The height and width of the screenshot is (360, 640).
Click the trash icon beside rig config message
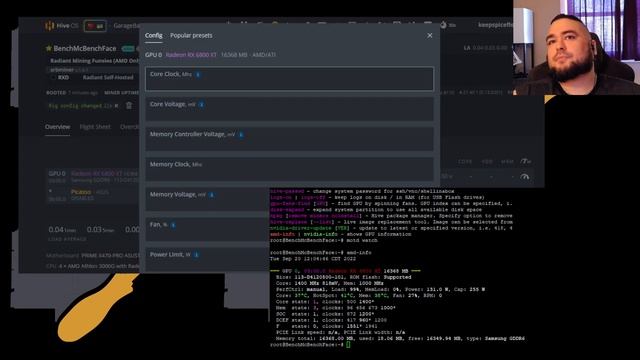(129, 106)
